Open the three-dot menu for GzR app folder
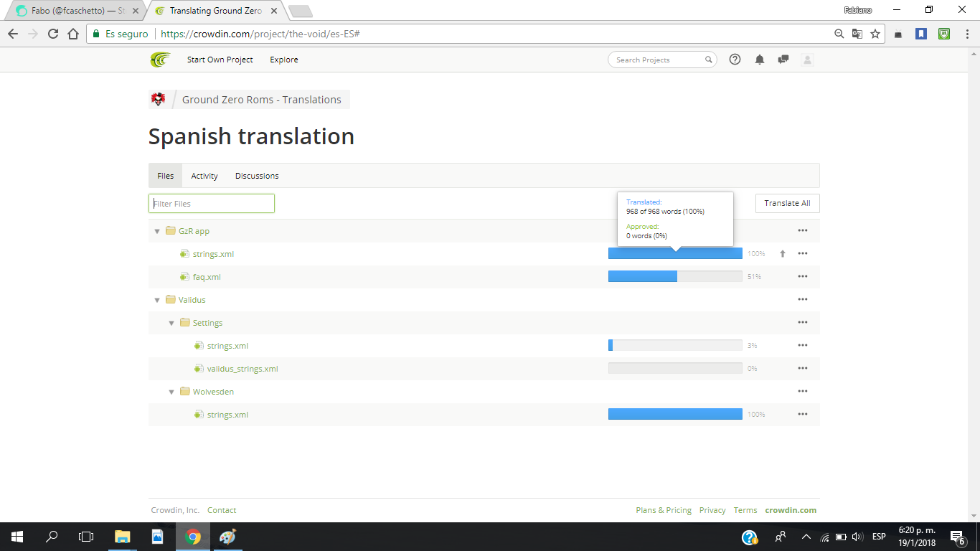This screenshot has width=980, height=551. pyautogui.click(x=803, y=231)
